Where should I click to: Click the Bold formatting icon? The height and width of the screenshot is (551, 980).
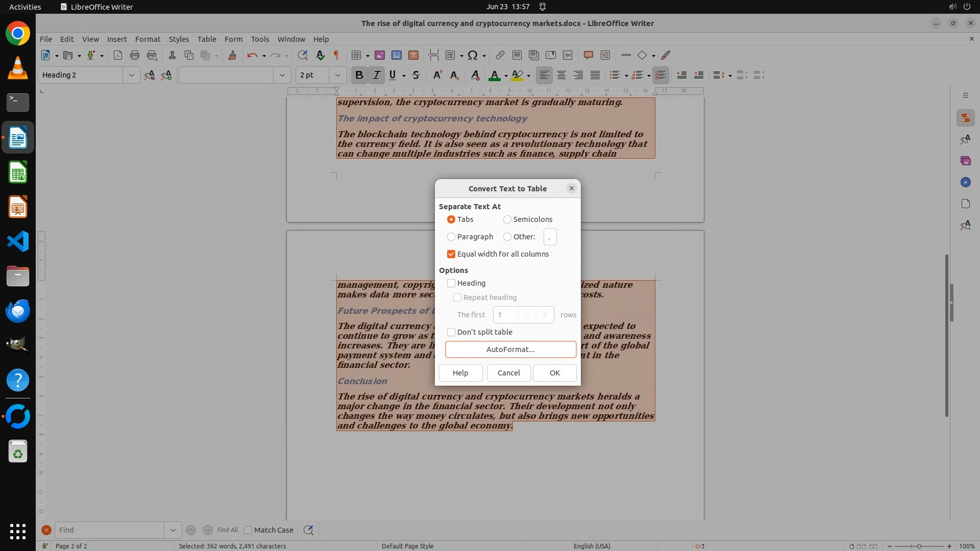tap(359, 75)
